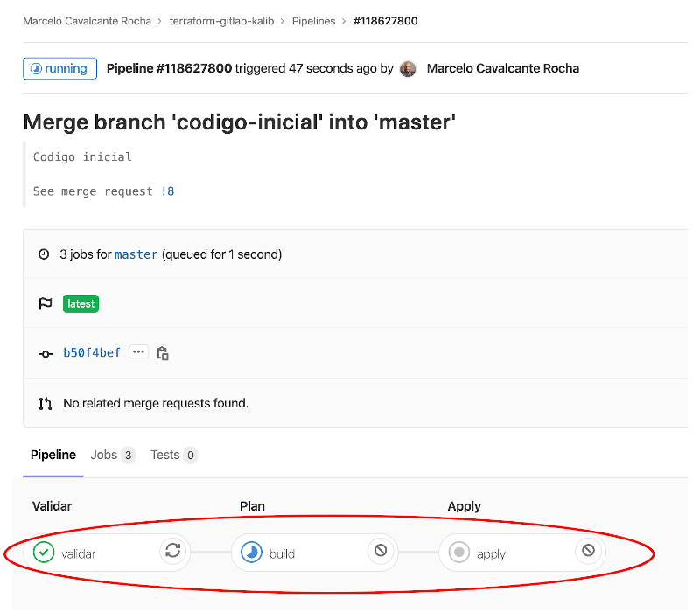Switch to the Jobs tab
This screenshot has height=612, width=700.
[x=112, y=455]
